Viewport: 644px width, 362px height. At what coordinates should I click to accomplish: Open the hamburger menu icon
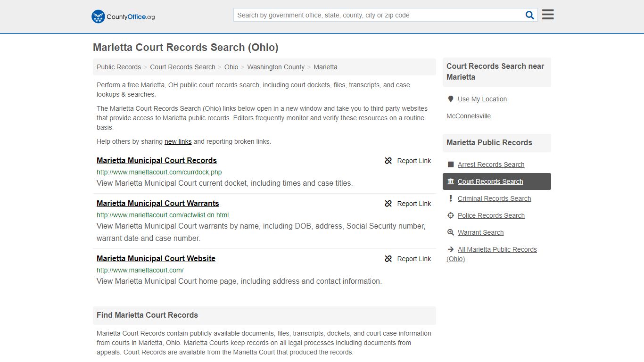pyautogui.click(x=548, y=15)
